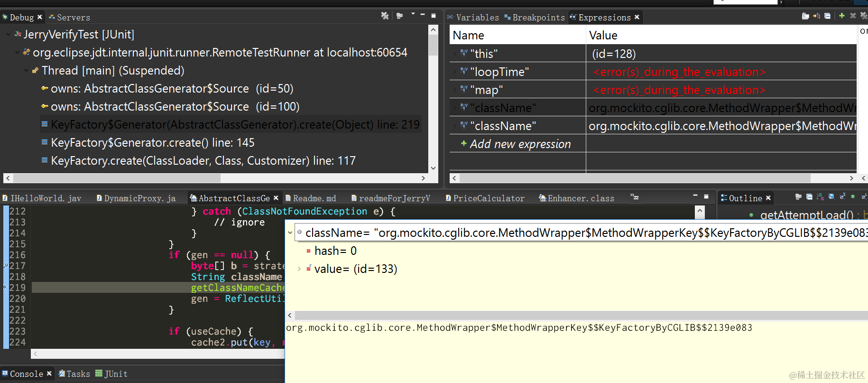This screenshot has width=868, height=383.
Task: Toggle Hide Fields in Outline view
Action: click(x=831, y=196)
